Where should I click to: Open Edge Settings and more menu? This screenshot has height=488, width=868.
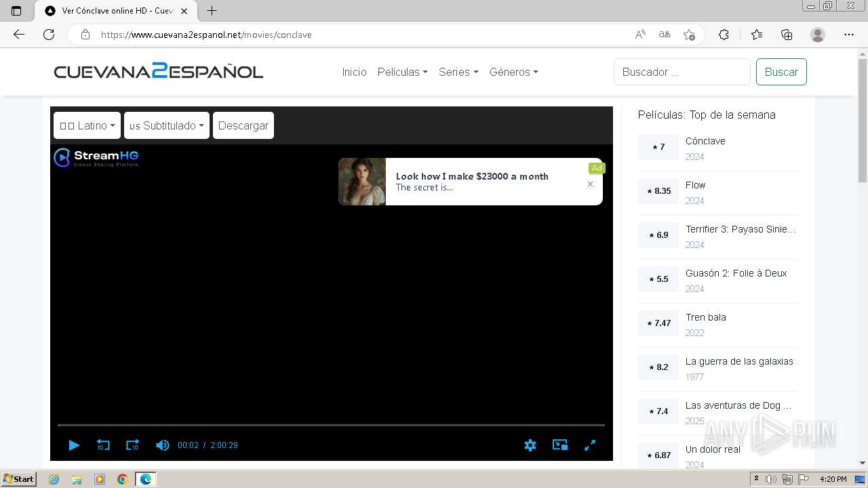[849, 35]
